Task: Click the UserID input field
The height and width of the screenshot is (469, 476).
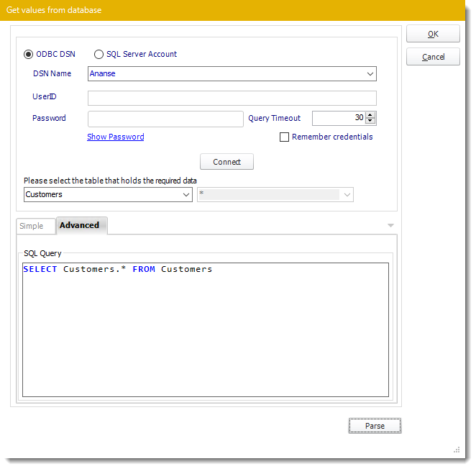Action: coord(232,98)
